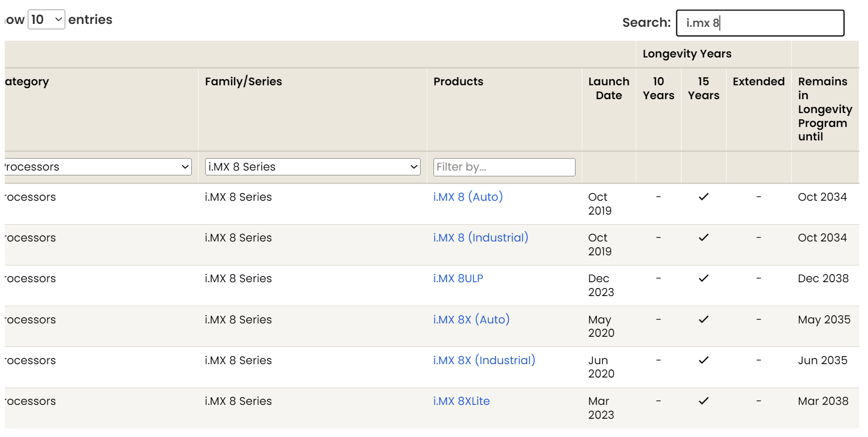Open the entries-per-page dropdown showing 10
The height and width of the screenshot is (437, 868).
point(47,20)
